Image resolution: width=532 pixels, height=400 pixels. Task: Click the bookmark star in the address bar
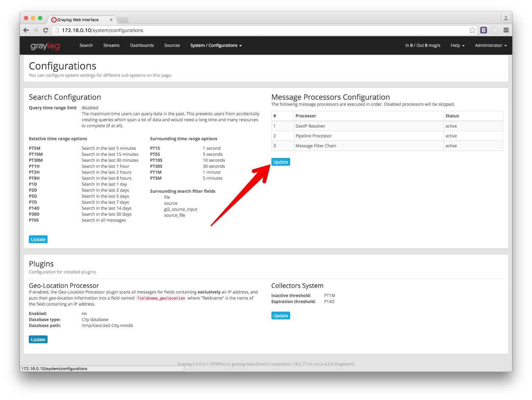[472, 30]
